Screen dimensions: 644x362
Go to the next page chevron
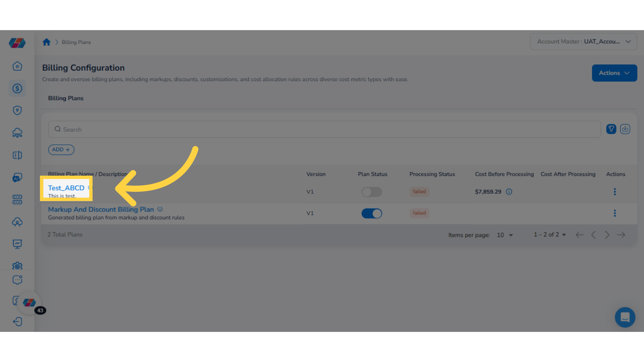pos(607,235)
